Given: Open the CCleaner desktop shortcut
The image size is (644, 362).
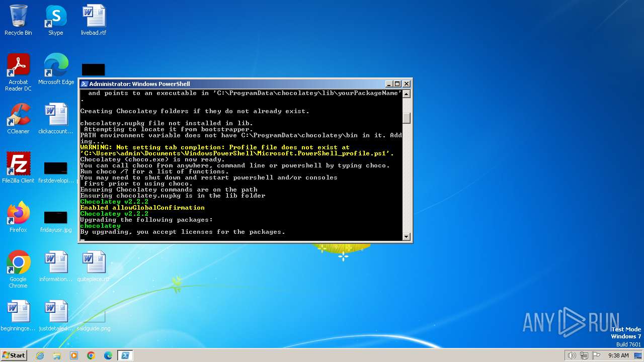Looking at the screenshot, I should 18,119.
